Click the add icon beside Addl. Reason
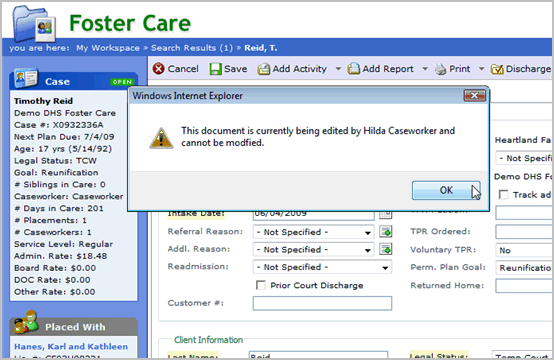Screen dimensions: 554x360 (x=385, y=249)
